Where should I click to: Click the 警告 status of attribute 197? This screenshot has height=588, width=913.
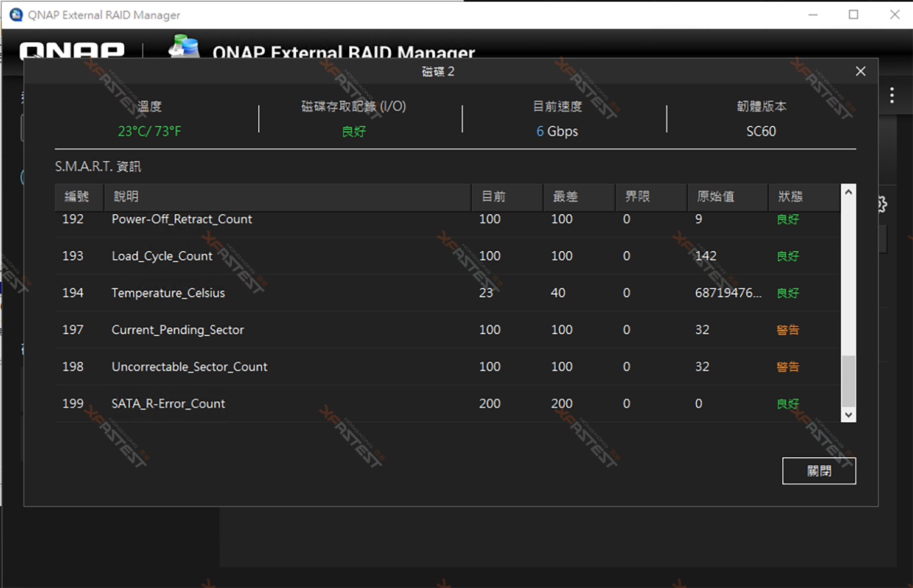tap(788, 330)
